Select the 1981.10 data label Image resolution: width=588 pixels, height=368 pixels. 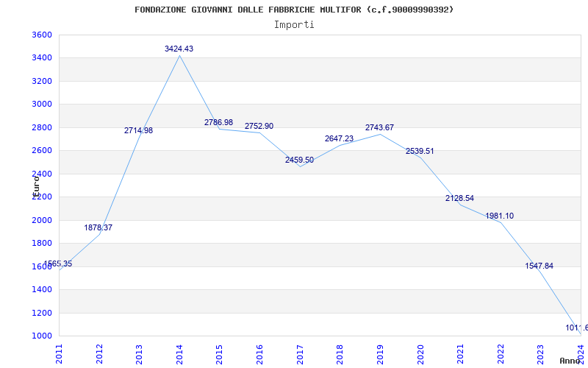pos(500,216)
